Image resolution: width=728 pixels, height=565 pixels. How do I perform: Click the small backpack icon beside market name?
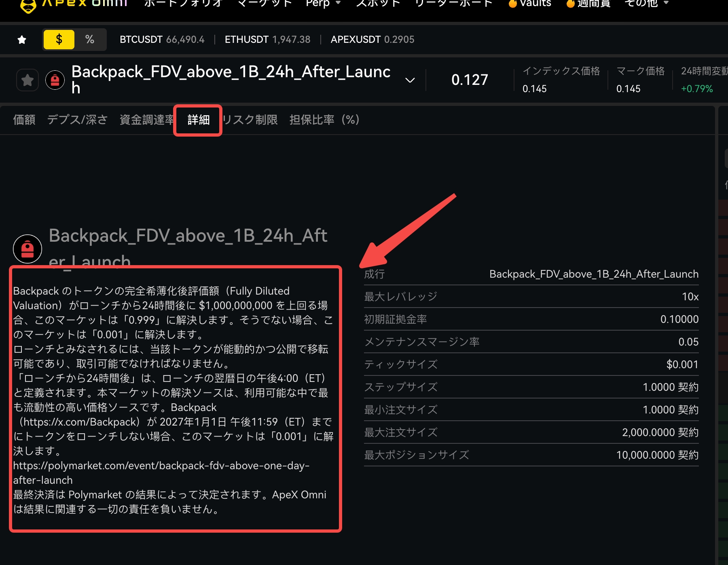55,80
